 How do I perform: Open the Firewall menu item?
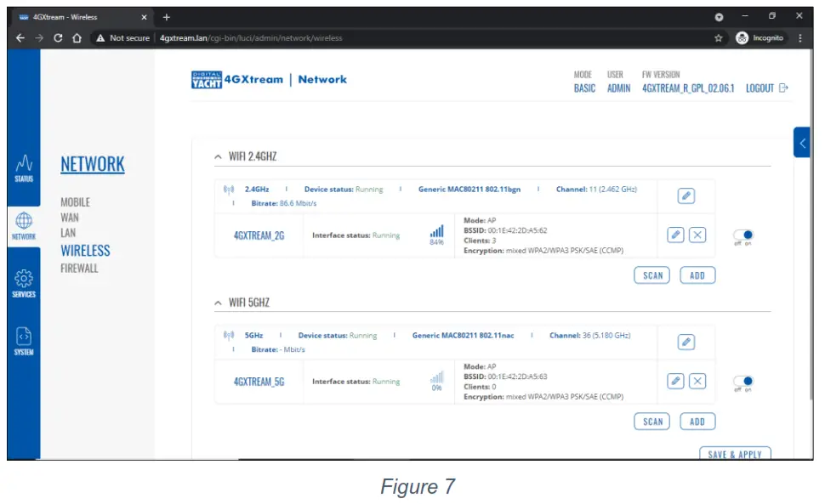pos(79,269)
